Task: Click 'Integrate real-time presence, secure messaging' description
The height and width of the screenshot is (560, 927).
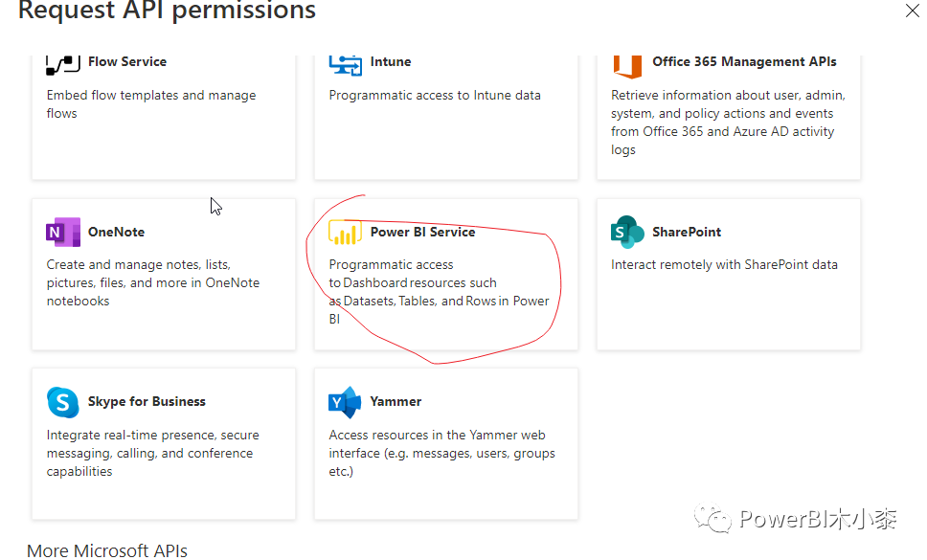Action: (152, 453)
